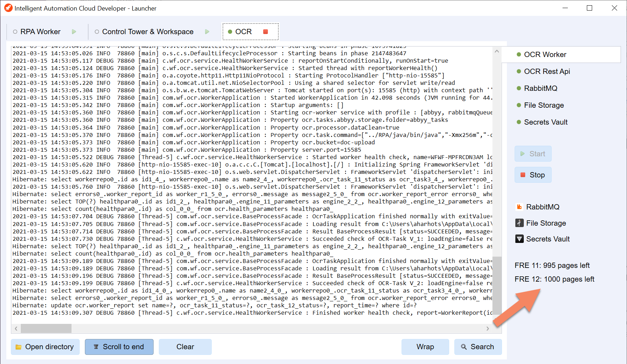627x364 pixels.
Task: Minimize the Launcher window
Action: click(565, 8)
